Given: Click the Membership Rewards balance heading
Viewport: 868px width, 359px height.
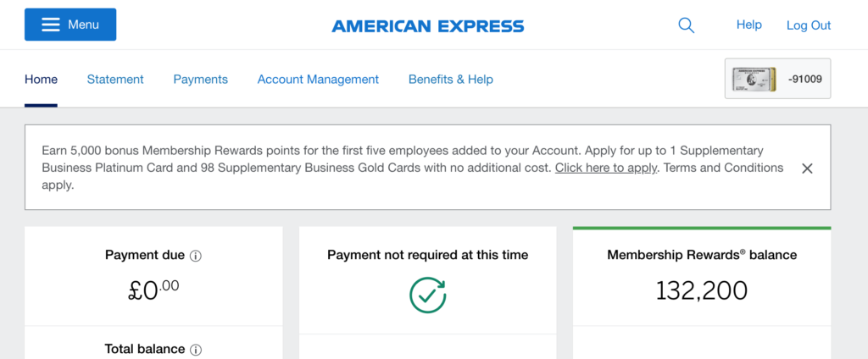Looking at the screenshot, I should pos(702,255).
